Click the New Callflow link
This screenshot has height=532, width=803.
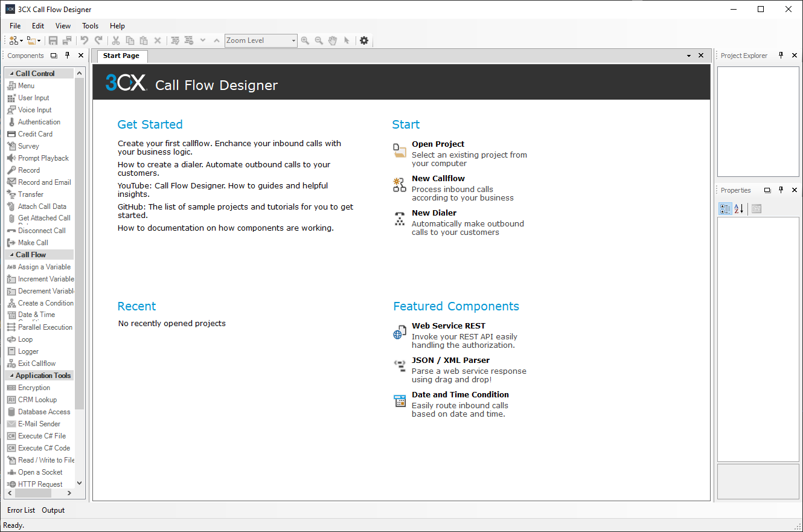tap(438, 179)
